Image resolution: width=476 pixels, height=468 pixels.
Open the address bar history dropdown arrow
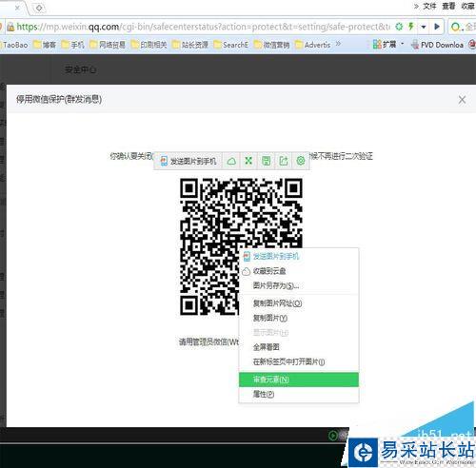tap(424, 27)
